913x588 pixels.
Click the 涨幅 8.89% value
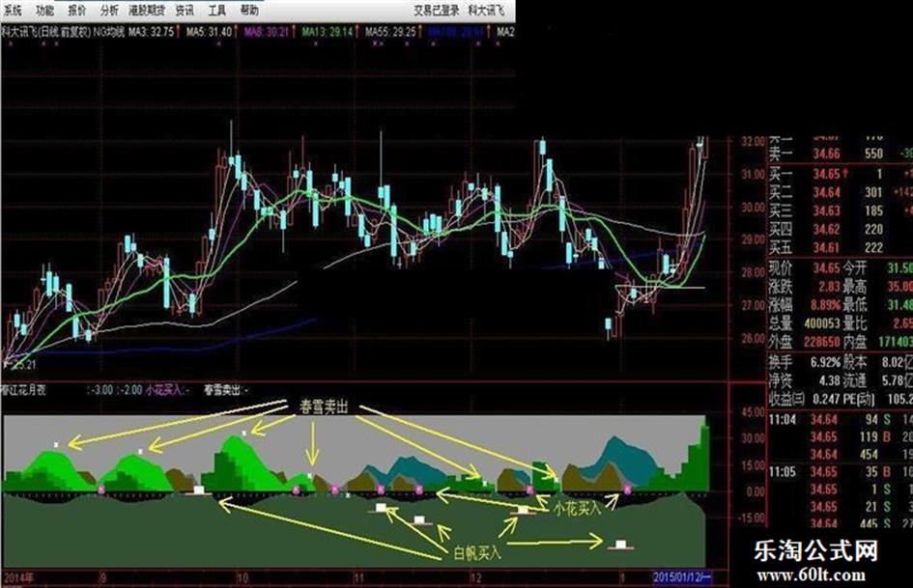[826, 305]
